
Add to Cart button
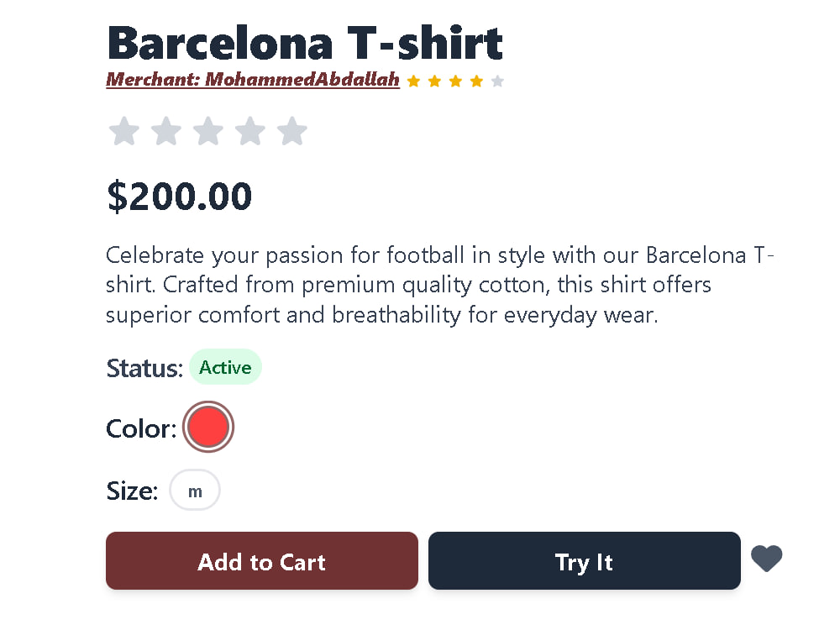(x=262, y=561)
